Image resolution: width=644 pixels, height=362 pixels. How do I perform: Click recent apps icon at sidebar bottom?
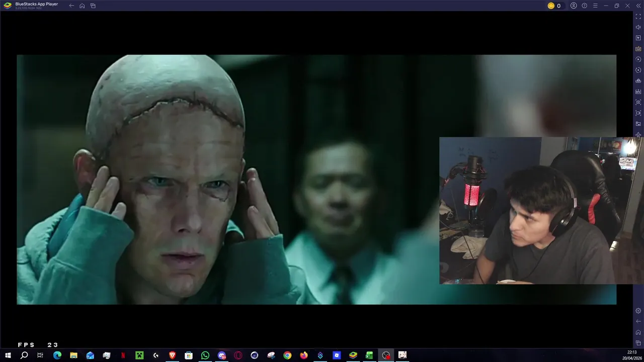(x=638, y=343)
